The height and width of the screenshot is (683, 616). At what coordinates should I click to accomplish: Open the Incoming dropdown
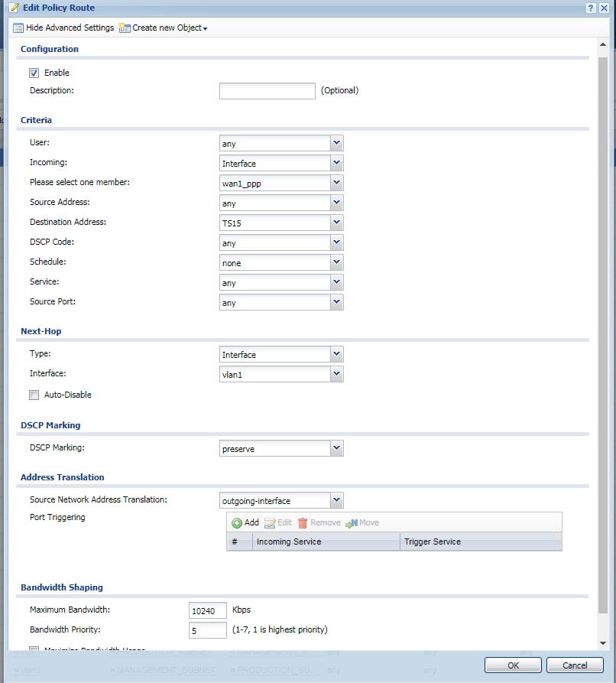click(336, 163)
